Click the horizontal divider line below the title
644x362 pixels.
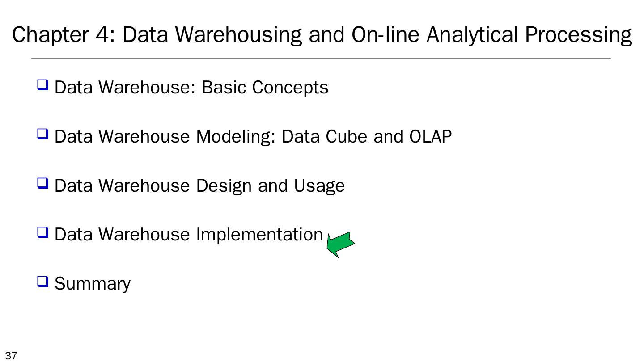coord(321,59)
